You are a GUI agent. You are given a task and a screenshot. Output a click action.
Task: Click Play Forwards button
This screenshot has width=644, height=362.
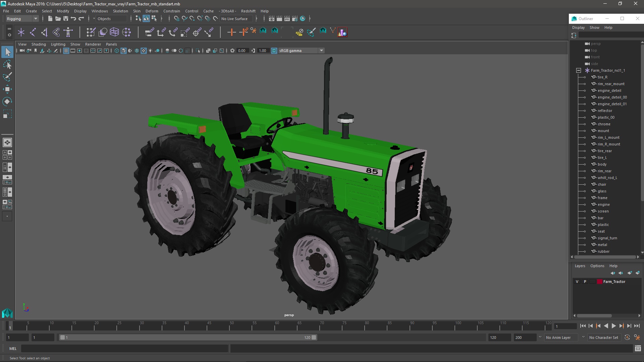pos(613,326)
